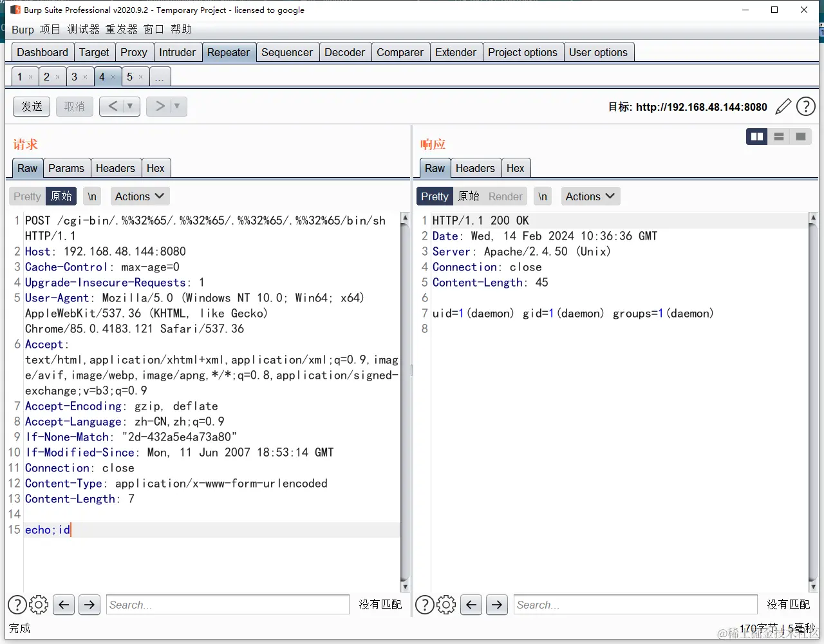Select Render view in response panel
824x644 pixels.
tap(505, 196)
